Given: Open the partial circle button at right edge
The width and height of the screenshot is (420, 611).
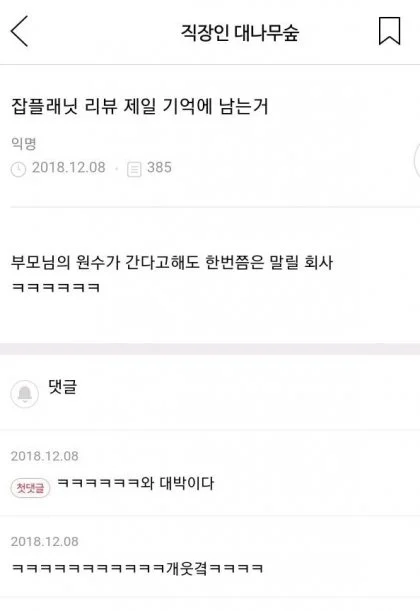Looking at the screenshot, I should pos(416,161).
